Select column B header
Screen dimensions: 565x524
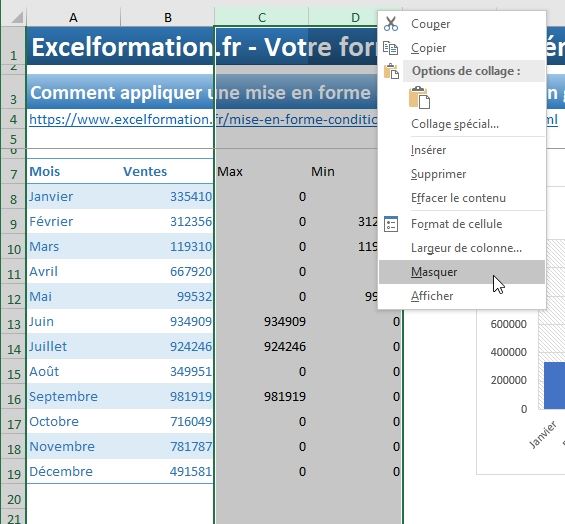click(x=168, y=17)
